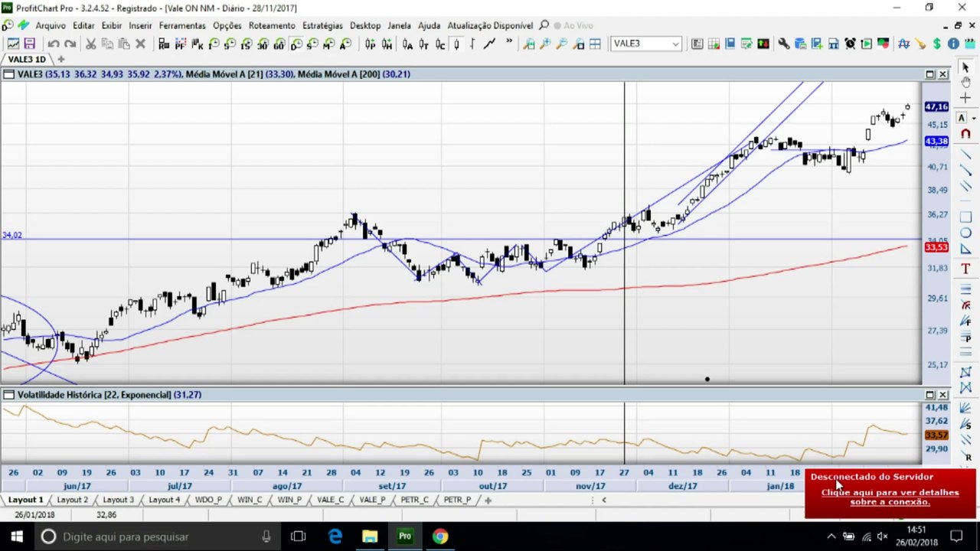Click the search magnifier in menu bar
This screenshot has width=980, height=551.
(544, 25)
